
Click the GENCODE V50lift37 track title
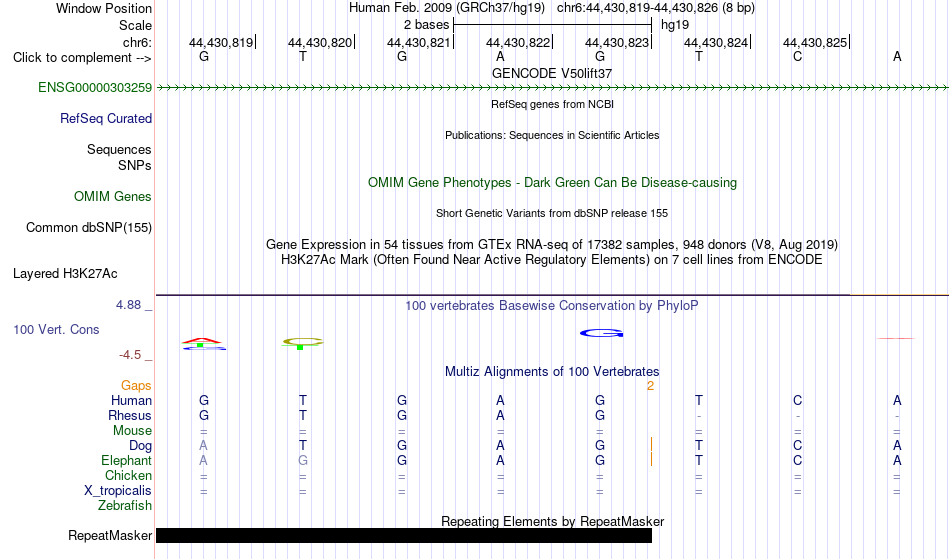point(552,73)
